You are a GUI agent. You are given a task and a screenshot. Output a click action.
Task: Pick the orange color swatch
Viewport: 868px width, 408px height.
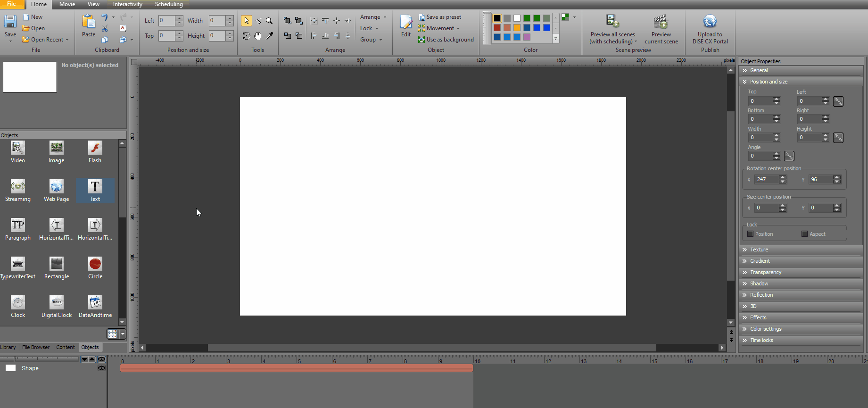[517, 28]
